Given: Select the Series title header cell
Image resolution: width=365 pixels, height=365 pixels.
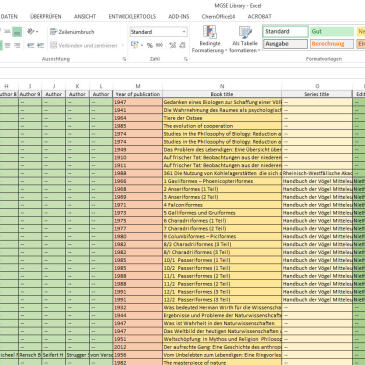Looking at the screenshot, I should pos(317,94).
